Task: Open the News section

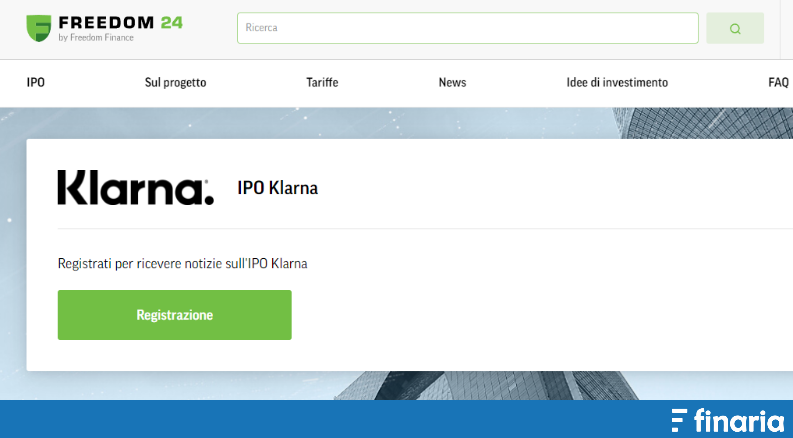Action: click(452, 82)
